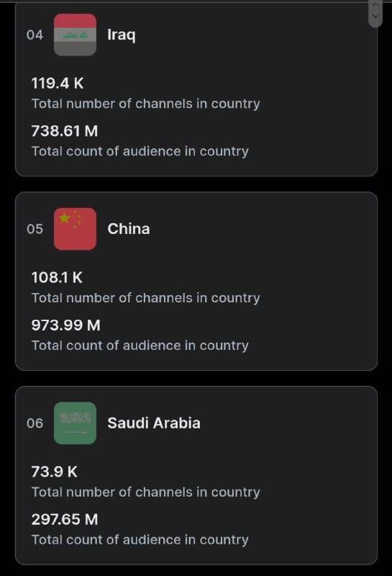Click rank number 04
Image resolution: width=392 pixels, height=576 pixels.
pos(35,35)
